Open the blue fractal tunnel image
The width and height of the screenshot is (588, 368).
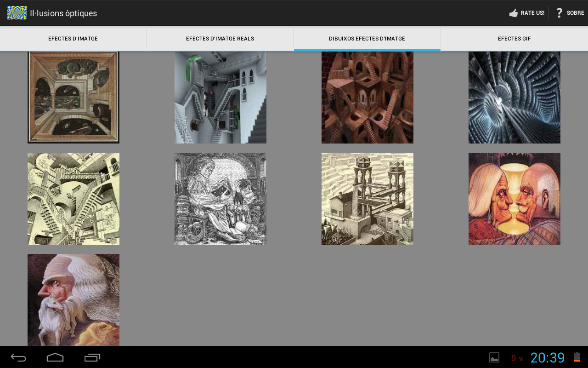tap(514, 98)
